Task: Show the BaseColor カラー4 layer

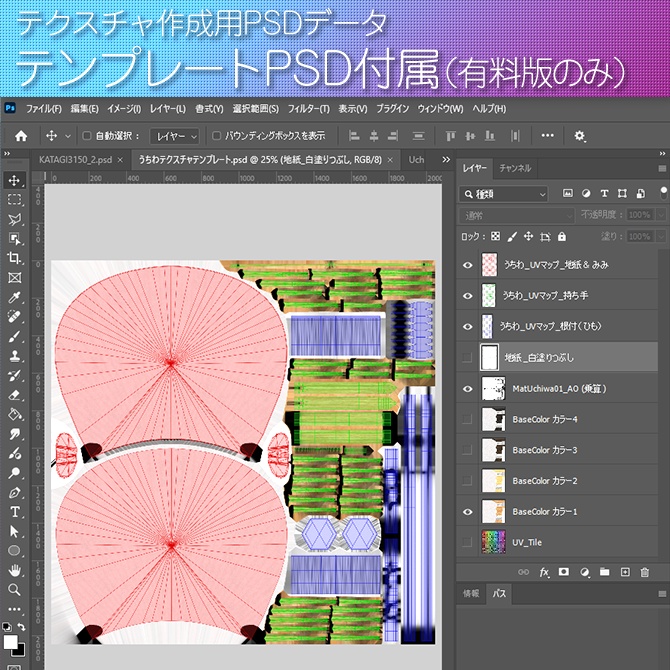Action: tap(467, 419)
